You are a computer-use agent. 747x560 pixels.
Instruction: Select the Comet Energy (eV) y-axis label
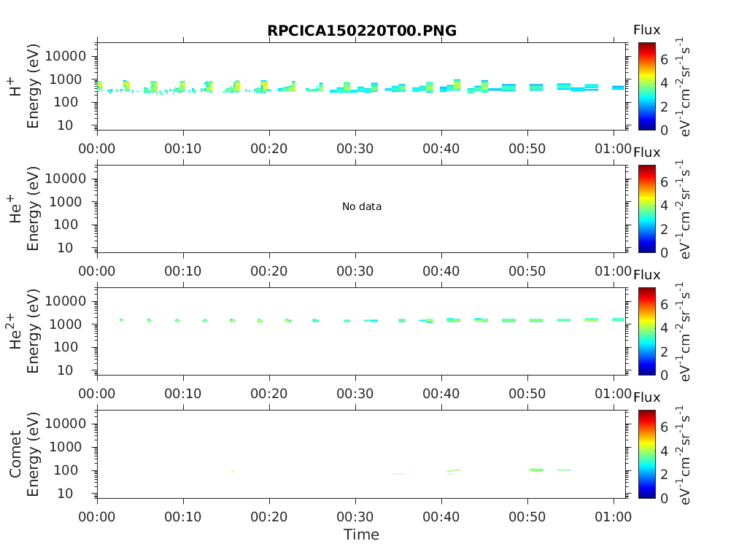32,454
